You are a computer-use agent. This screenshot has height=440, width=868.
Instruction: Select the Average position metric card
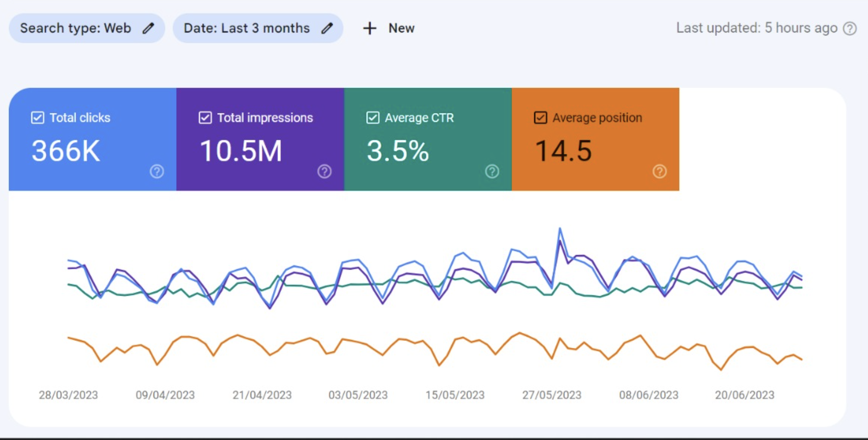click(594, 141)
